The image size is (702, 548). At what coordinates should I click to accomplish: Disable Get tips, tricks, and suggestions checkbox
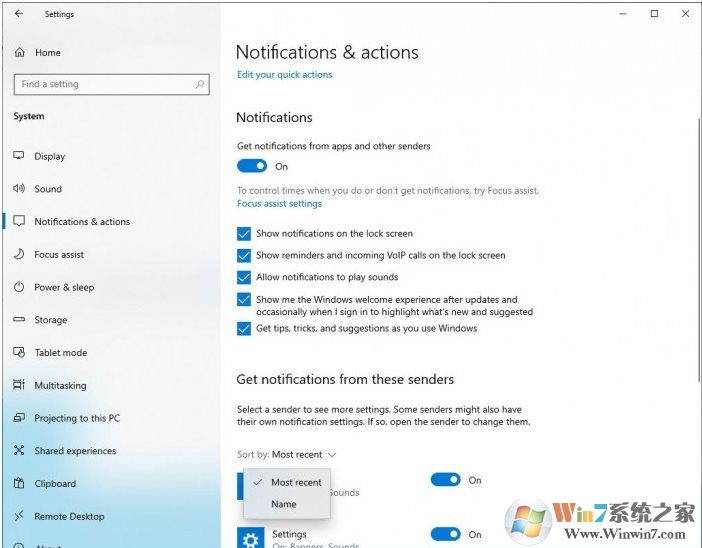[244, 329]
